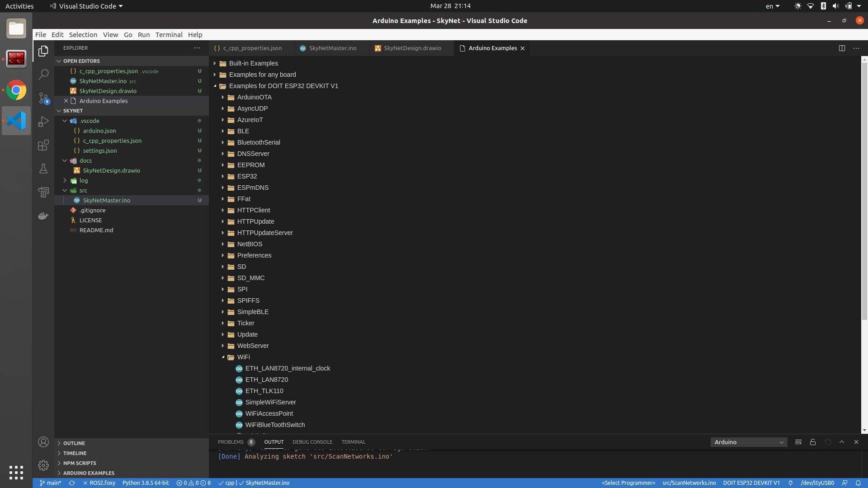Open the Manage gear icon

click(43, 465)
